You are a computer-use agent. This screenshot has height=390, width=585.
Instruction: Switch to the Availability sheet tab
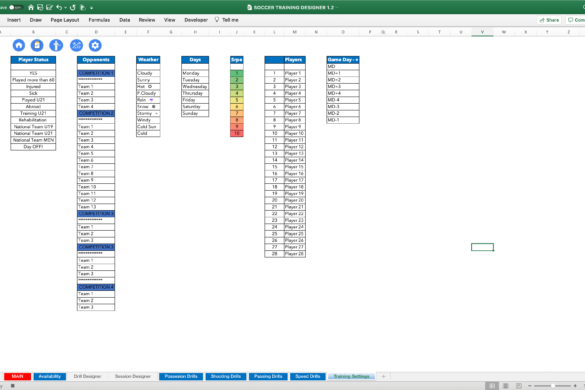pos(50,376)
